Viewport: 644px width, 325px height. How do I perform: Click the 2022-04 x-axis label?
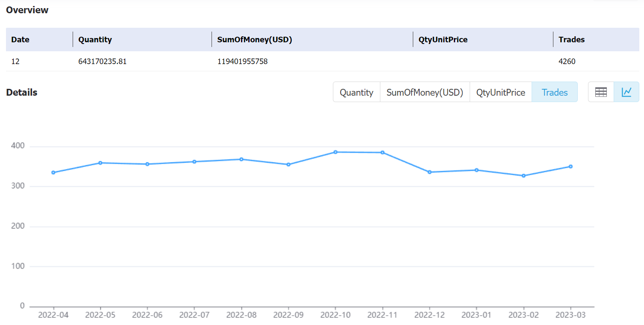click(x=53, y=315)
